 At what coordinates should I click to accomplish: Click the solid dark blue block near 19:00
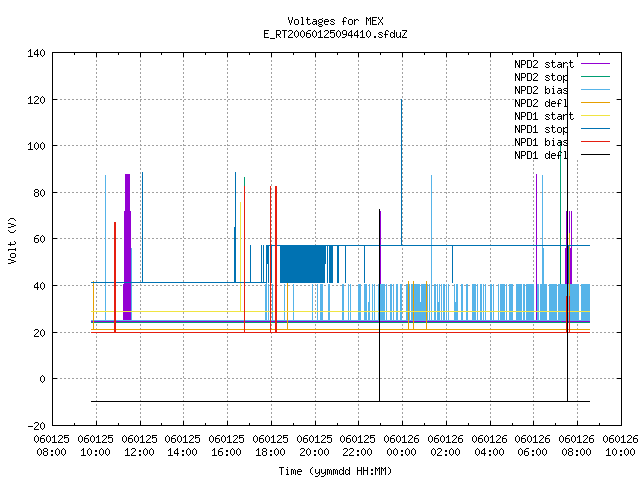pos(302,264)
